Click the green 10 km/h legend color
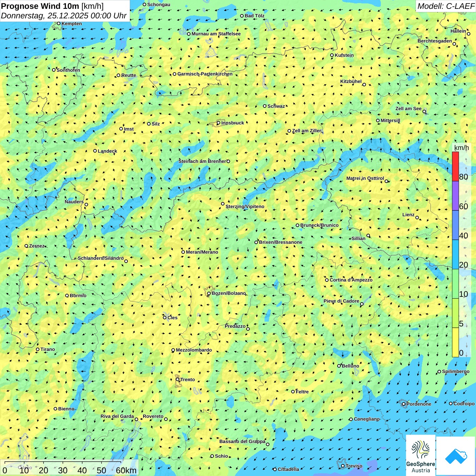 pyautogui.click(x=455, y=284)
